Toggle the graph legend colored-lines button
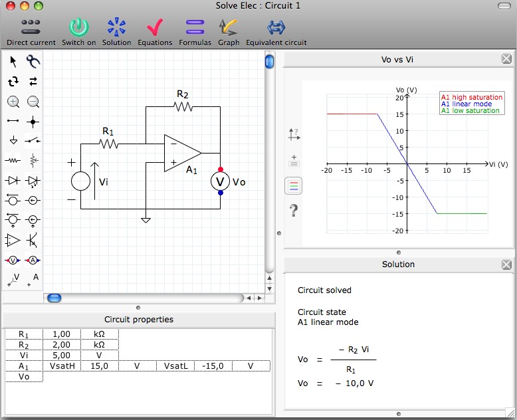Viewport: 517px width, 420px height. tap(294, 186)
